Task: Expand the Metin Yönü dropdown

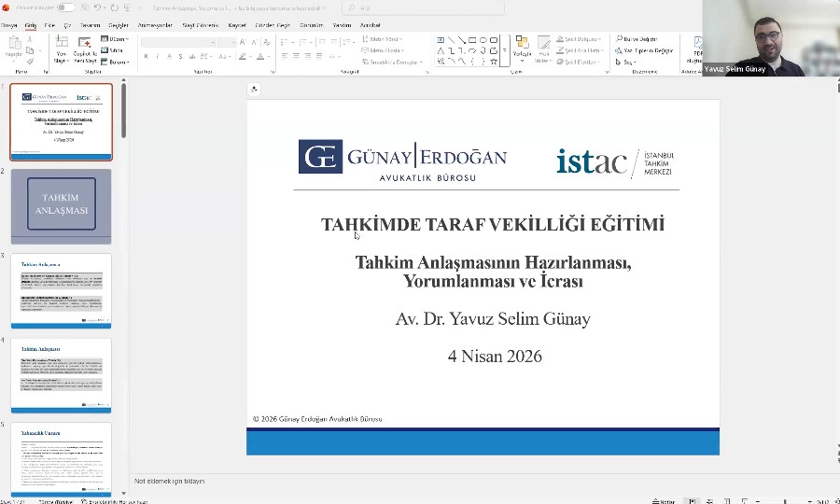Action: click(x=382, y=39)
